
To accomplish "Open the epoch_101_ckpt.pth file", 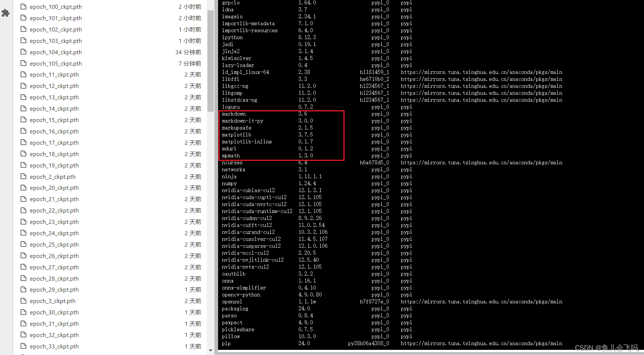I will click(x=56, y=18).
